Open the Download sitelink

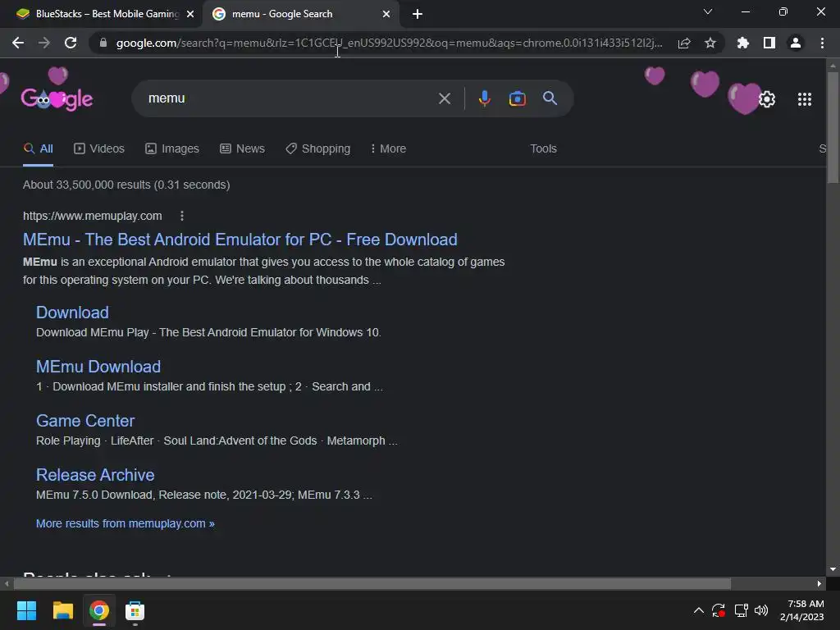tap(72, 313)
